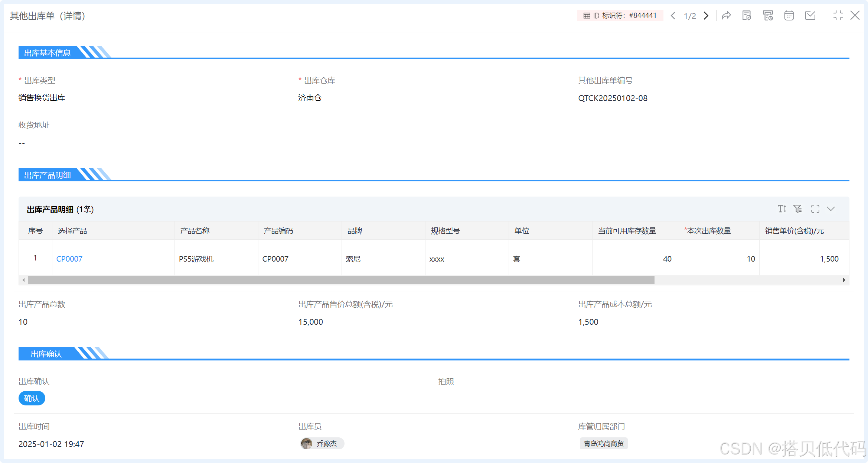Viewport: 868px width, 463px height.
Task: Click the scrollbar right arrow
Action: click(x=844, y=280)
